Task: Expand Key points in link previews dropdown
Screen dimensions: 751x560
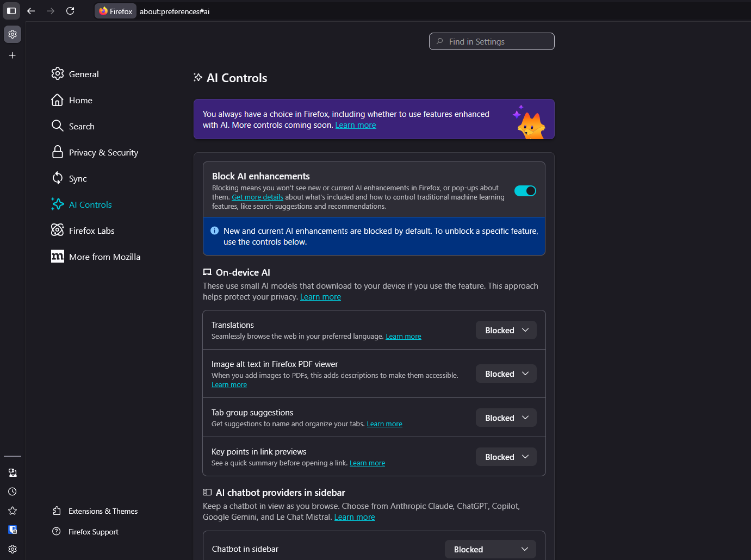Action: coord(506,457)
